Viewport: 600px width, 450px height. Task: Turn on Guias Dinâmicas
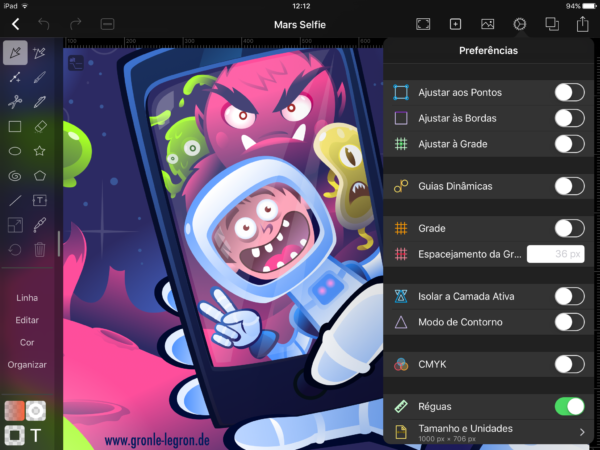pos(569,186)
